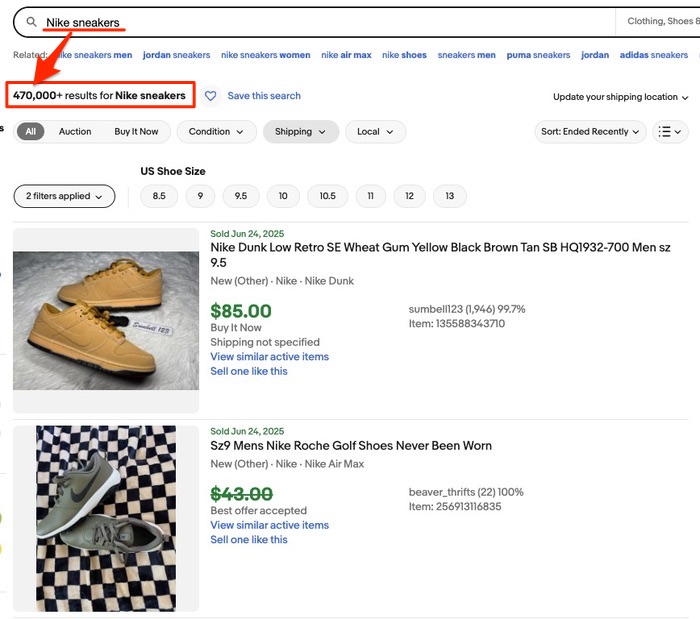Open Sort: Ended Recently dropdown
Image resolution: width=700 pixels, height=619 pixels.
(x=591, y=132)
